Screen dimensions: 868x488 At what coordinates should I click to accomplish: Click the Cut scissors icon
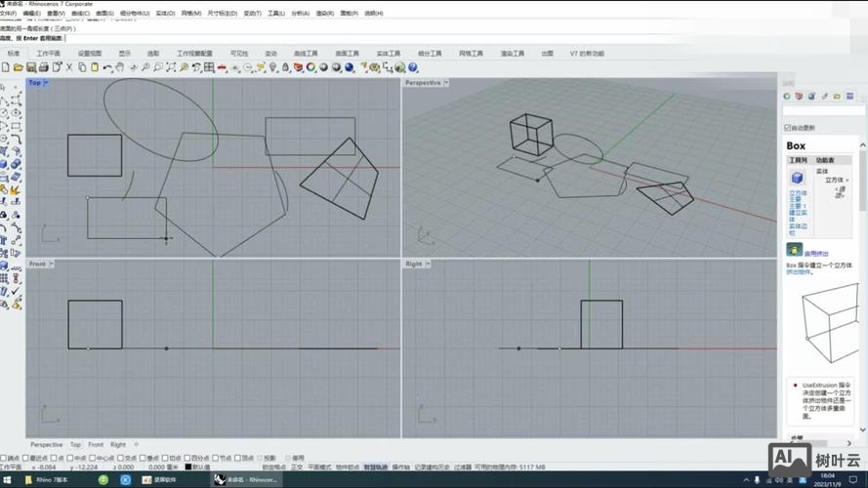click(69, 68)
